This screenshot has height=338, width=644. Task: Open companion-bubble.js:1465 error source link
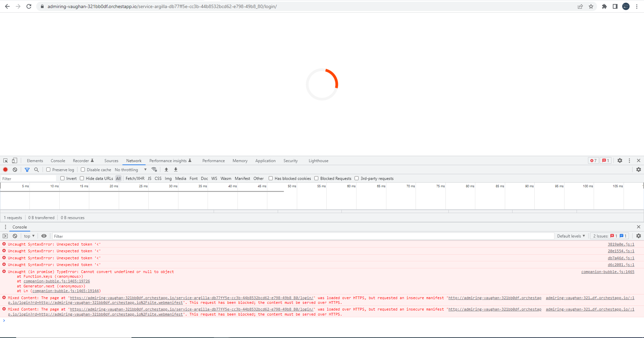pyautogui.click(x=607, y=271)
